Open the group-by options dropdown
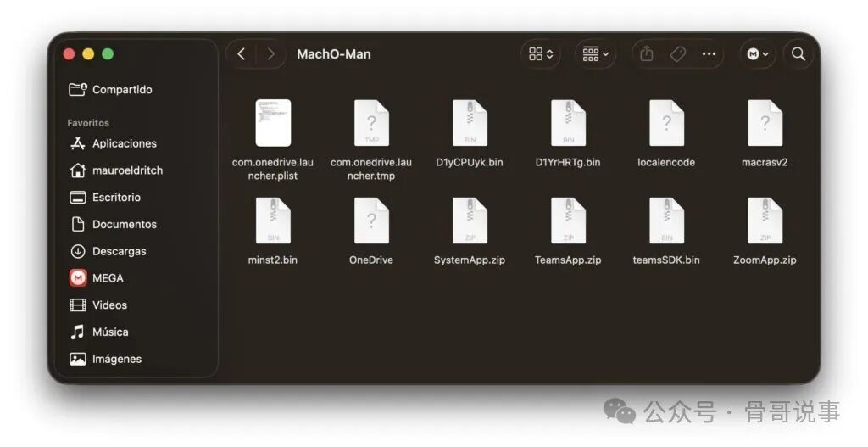The width and height of the screenshot is (868, 447). (x=595, y=53)
